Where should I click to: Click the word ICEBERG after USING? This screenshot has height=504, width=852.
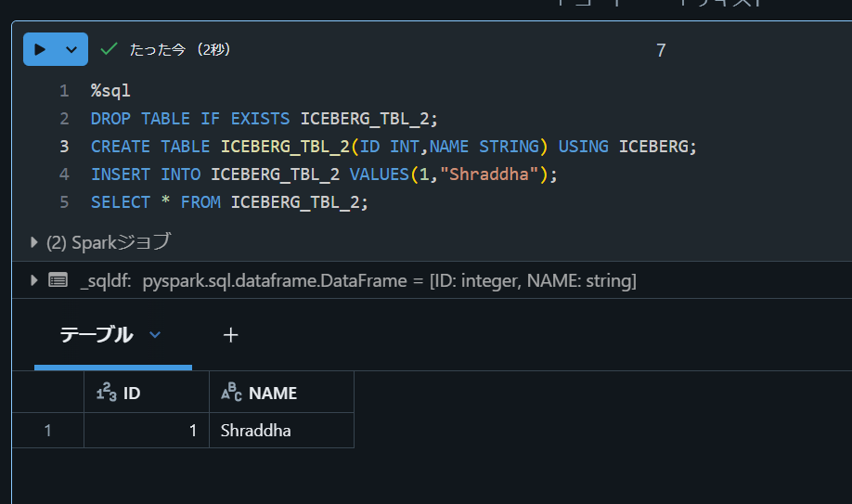653,147
